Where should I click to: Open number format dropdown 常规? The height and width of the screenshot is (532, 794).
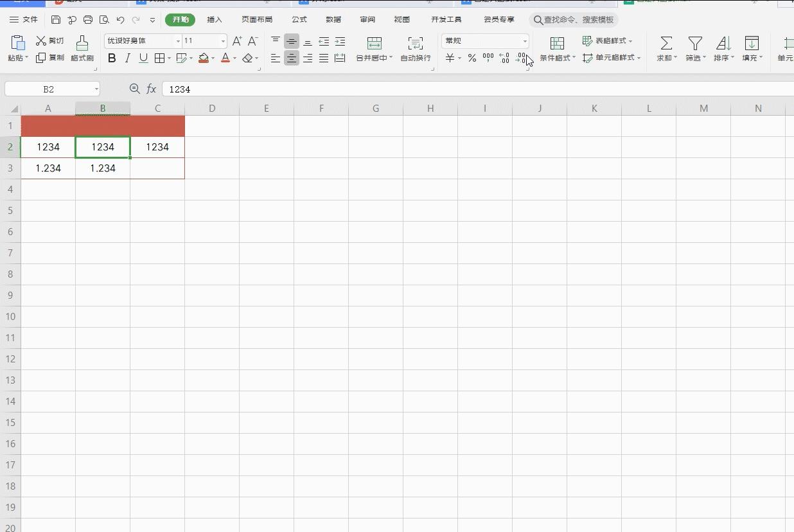click(x=524, y=41)
